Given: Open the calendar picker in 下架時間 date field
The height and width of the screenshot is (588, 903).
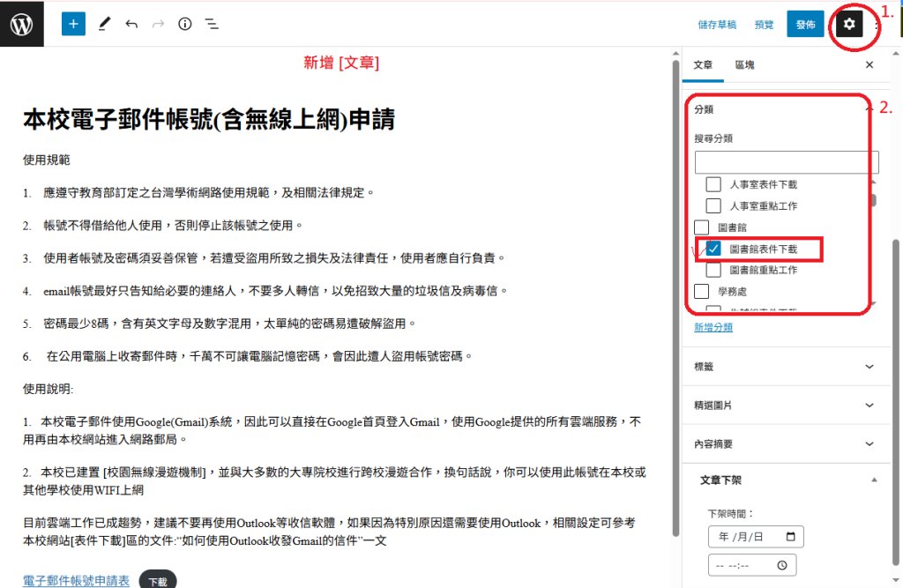Looking at the screenshot, I should pyautogui.click(x=790, y=536).
